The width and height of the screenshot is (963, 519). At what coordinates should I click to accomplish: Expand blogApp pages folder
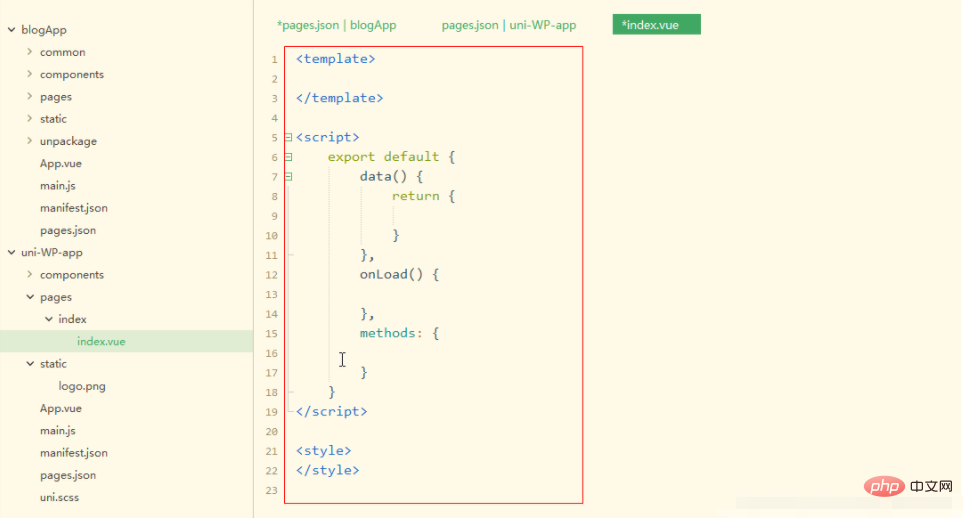coord(29,96)
